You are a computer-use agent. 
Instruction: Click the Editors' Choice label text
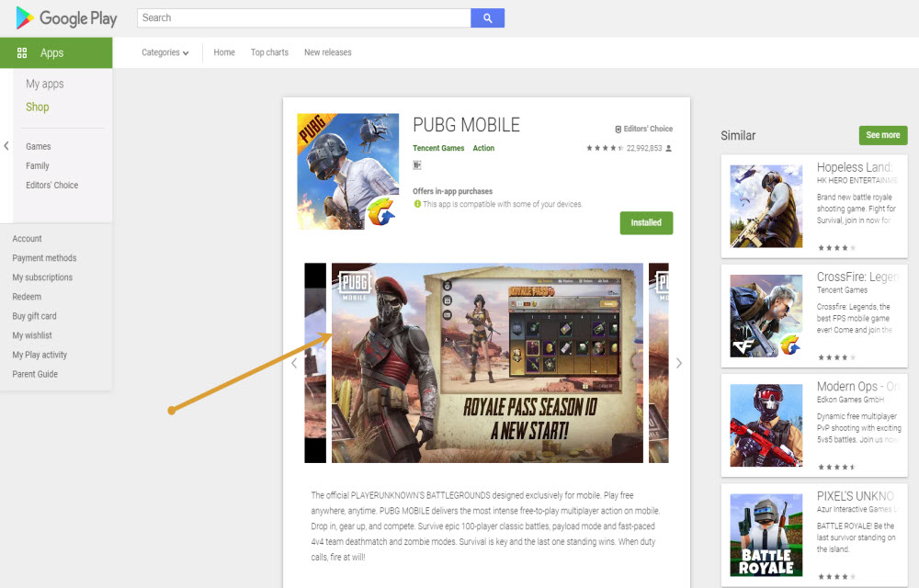click(648, 129)
